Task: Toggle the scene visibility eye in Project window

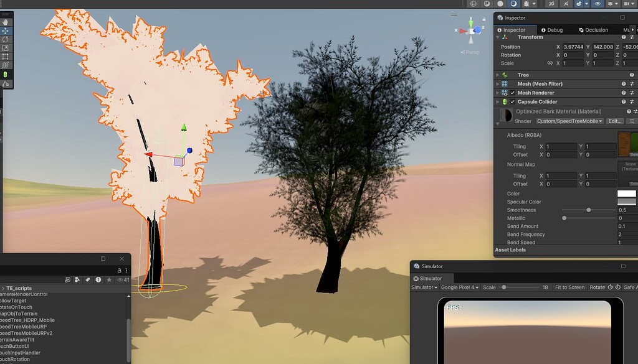Action: click(120, 279)
